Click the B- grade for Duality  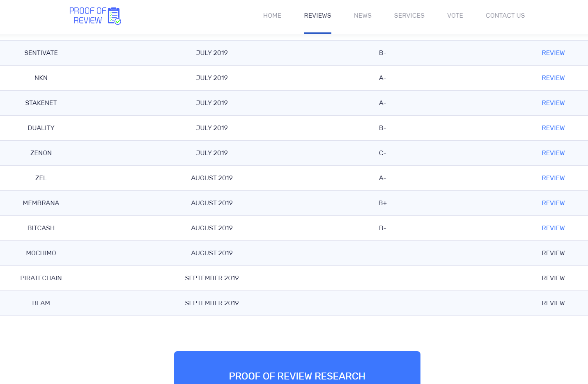[383, 128]
